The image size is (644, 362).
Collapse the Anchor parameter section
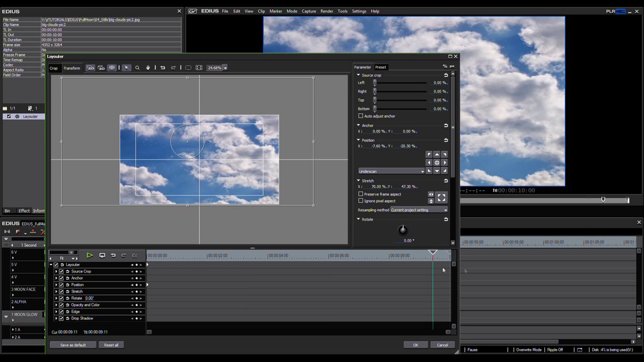(358, 125)
